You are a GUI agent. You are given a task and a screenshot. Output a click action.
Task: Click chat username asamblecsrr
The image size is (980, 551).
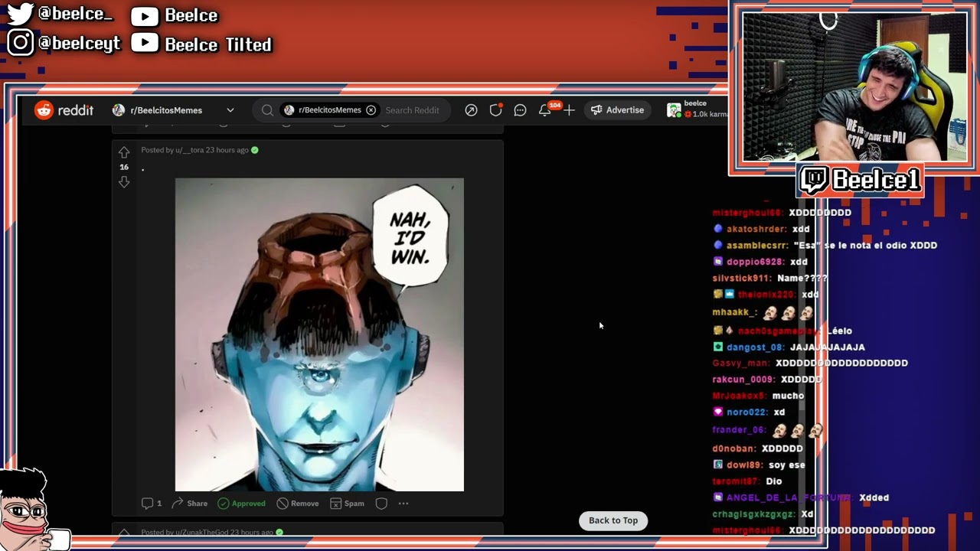click(x=757, y=246)
